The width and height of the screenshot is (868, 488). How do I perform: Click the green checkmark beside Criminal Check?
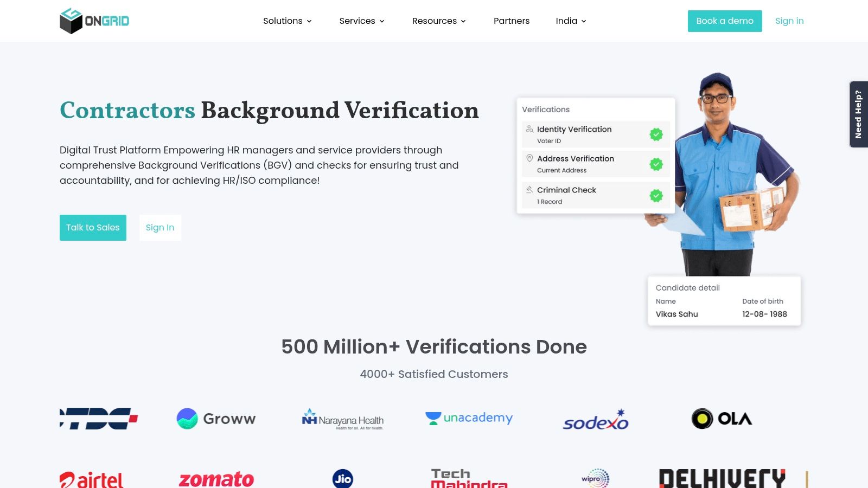pos(655,196)
